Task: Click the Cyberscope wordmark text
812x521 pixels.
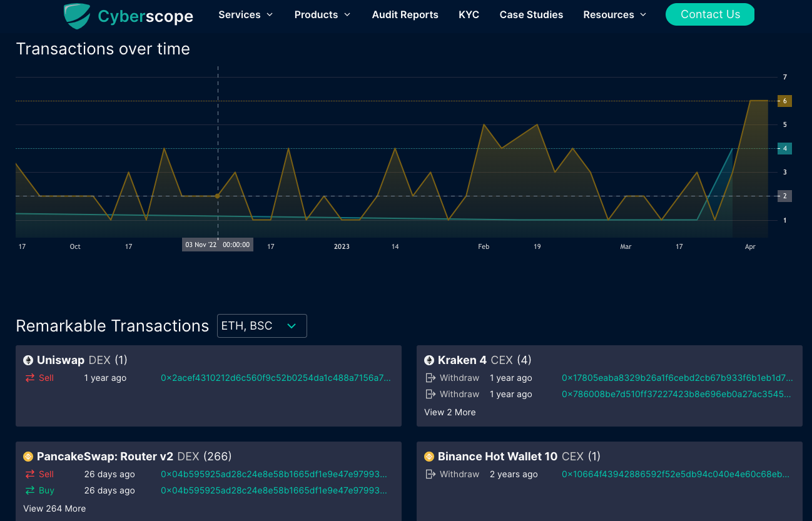Action: tap(146, 17)
